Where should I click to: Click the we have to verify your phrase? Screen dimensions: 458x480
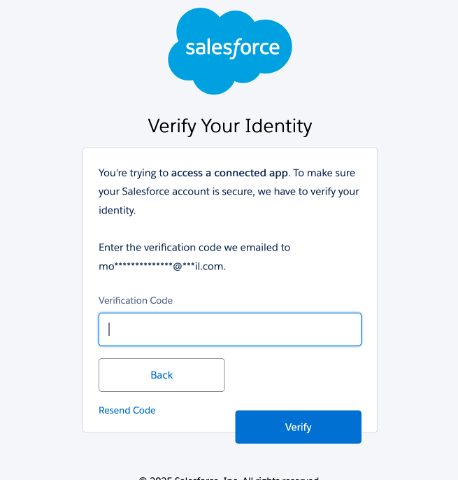point(308,192)
